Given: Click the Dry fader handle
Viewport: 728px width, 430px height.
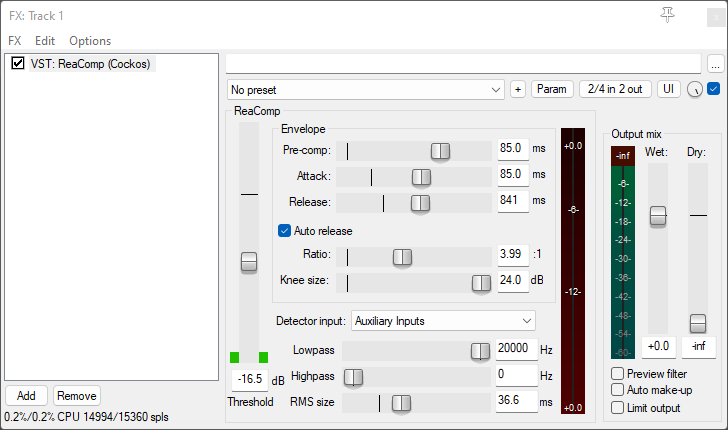Looking at the screenshot, I should click(x=698, y=324).
